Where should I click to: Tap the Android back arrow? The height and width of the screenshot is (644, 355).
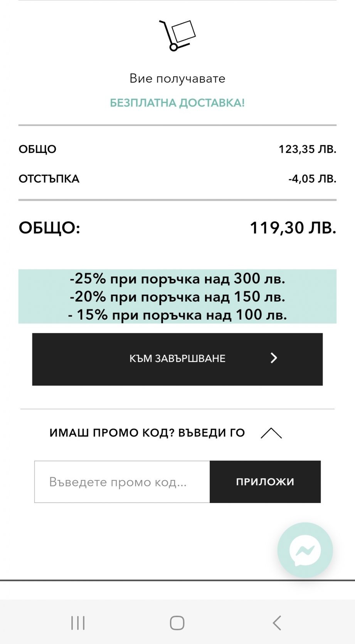(277, 623)
